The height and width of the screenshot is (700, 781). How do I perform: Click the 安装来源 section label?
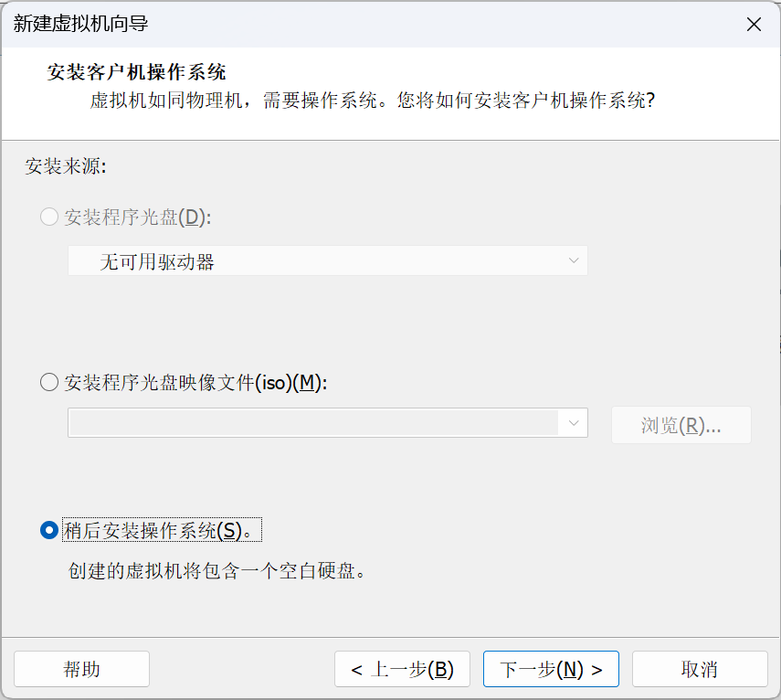point(66,166)
